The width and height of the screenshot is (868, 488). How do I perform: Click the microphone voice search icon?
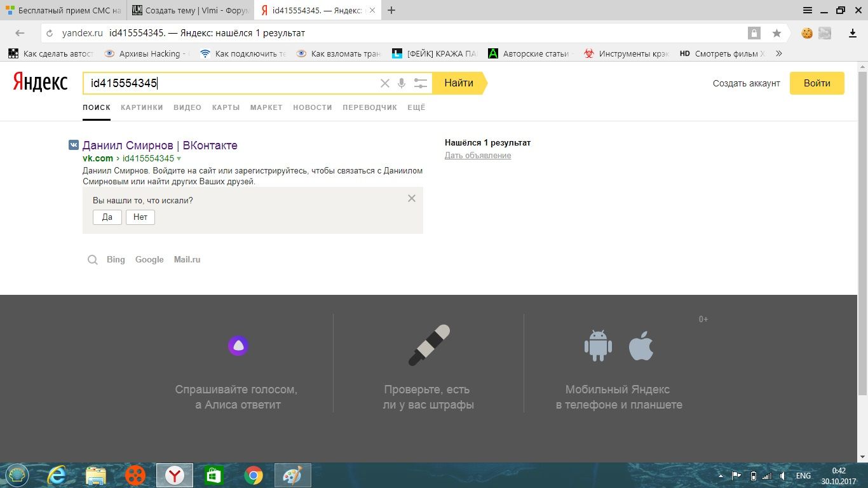point(402,83)
